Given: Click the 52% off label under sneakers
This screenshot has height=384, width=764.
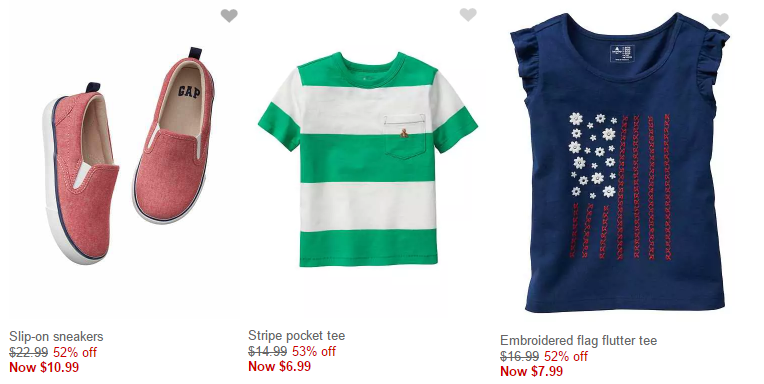Looking at the screenshot, I should click(x=75, y=352).
